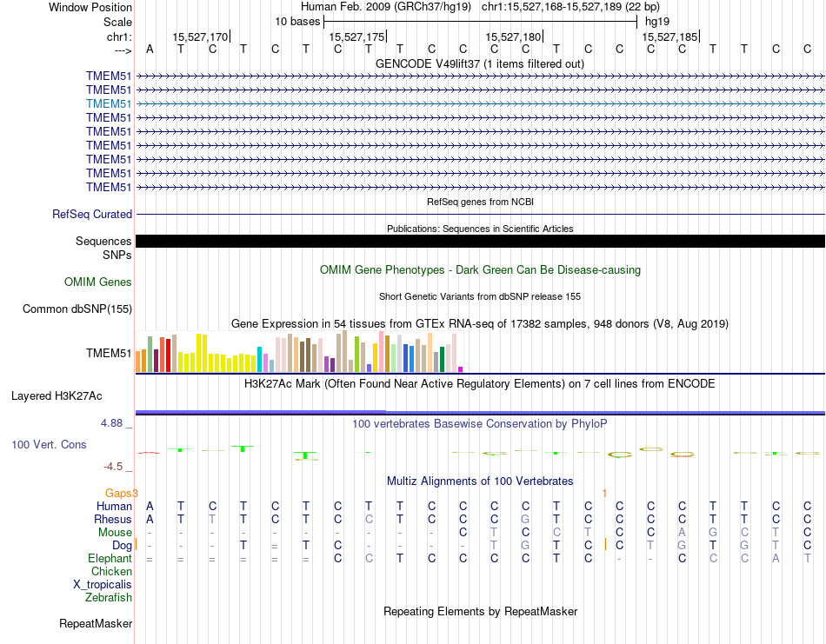Click the black bar in the Sequences track
The height and width of the screenshot is (644, 826).
[480, 241]
